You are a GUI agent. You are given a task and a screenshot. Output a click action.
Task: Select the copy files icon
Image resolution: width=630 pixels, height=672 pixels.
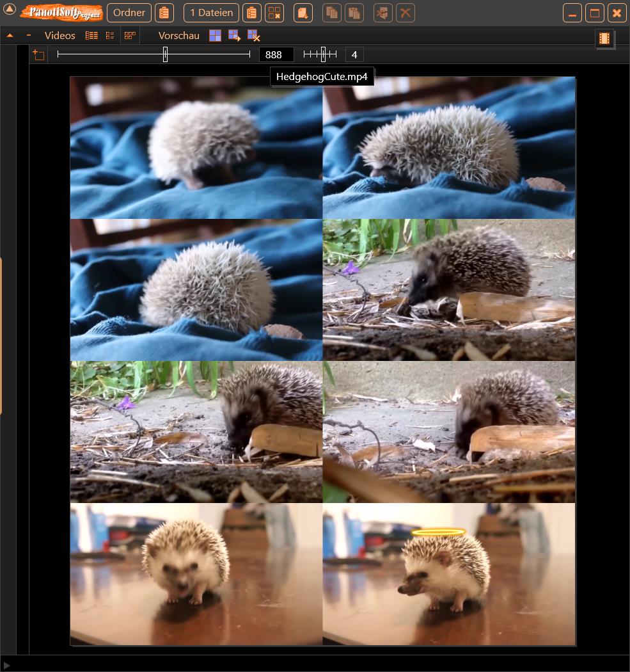[x=331, y=13]
